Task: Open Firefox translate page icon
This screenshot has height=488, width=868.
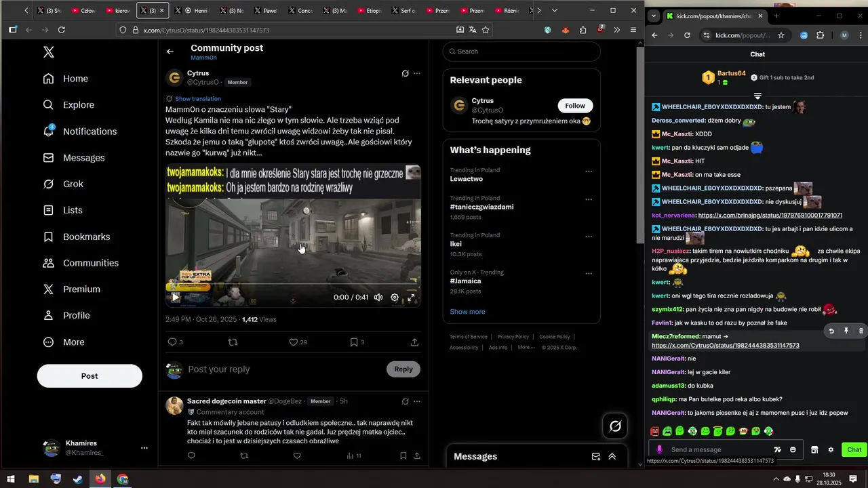Action: 473,30
